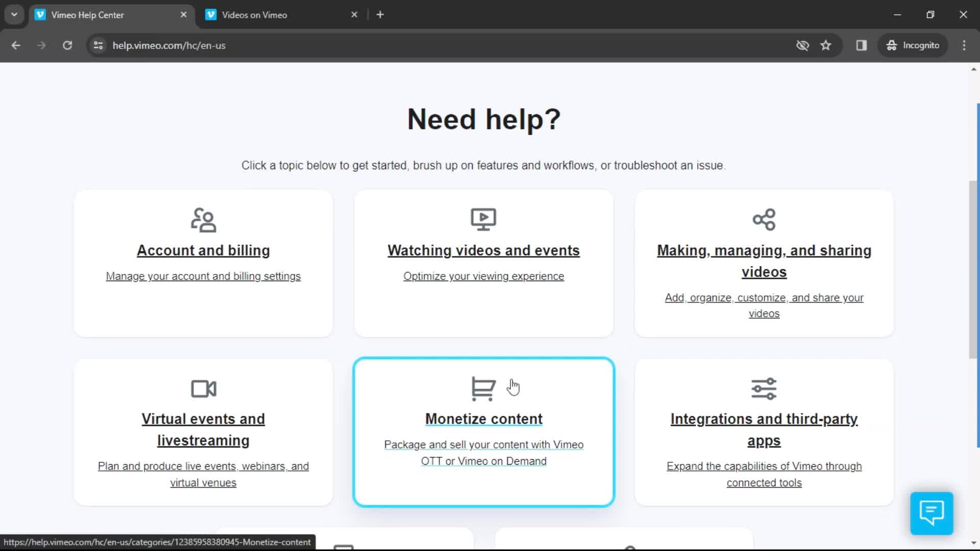The image size is (980, 551).
Task: Click the sliders icon for Integrations and apps
Action: click(x=764, y=389)
